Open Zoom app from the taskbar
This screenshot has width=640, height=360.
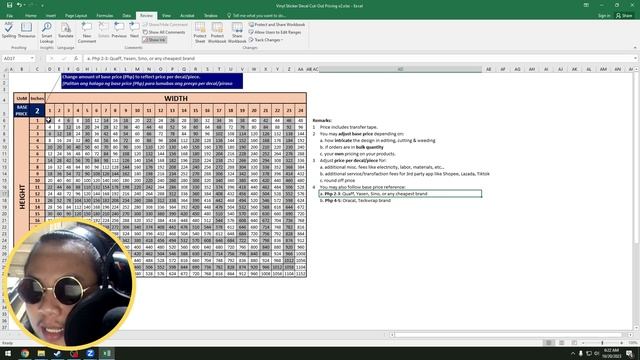(90, 353)
